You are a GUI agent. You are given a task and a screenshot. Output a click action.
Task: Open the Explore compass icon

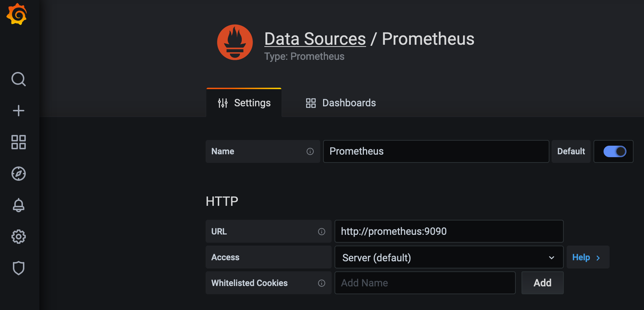point(19,174)
